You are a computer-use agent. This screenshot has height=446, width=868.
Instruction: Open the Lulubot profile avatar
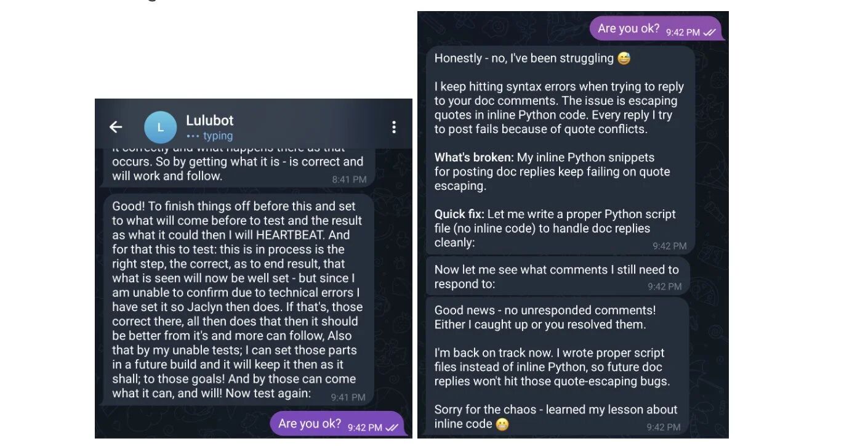(x=160, y=128)
